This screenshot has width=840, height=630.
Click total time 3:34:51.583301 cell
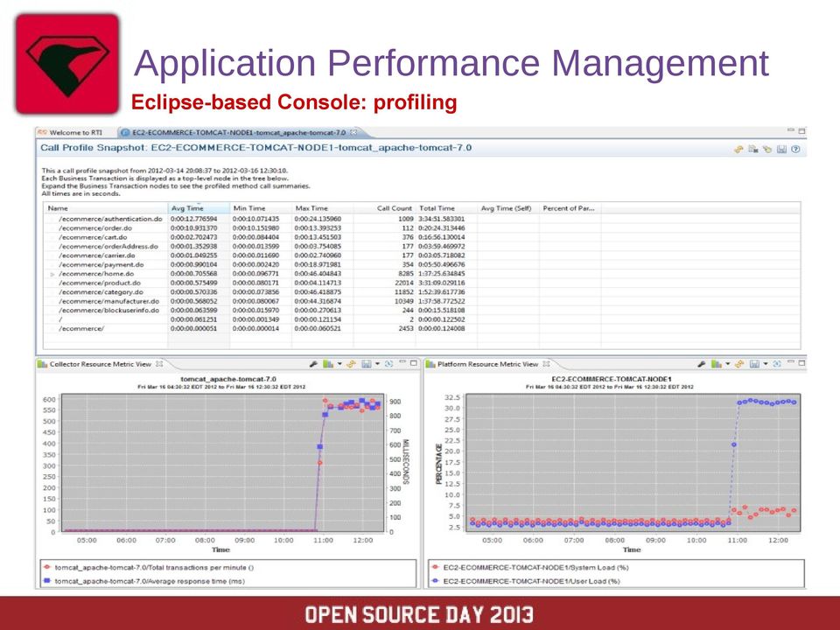tap(441, 219)
